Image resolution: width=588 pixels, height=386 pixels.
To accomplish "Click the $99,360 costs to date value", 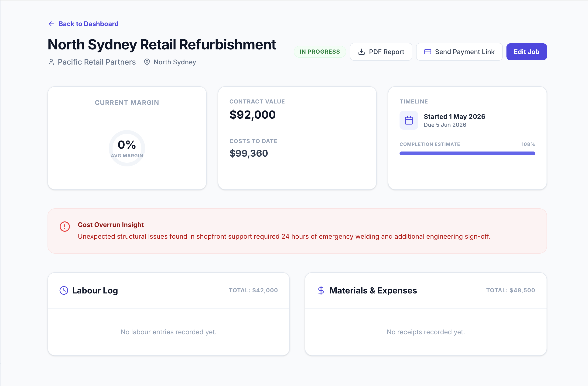I will (x=249, y=153).
